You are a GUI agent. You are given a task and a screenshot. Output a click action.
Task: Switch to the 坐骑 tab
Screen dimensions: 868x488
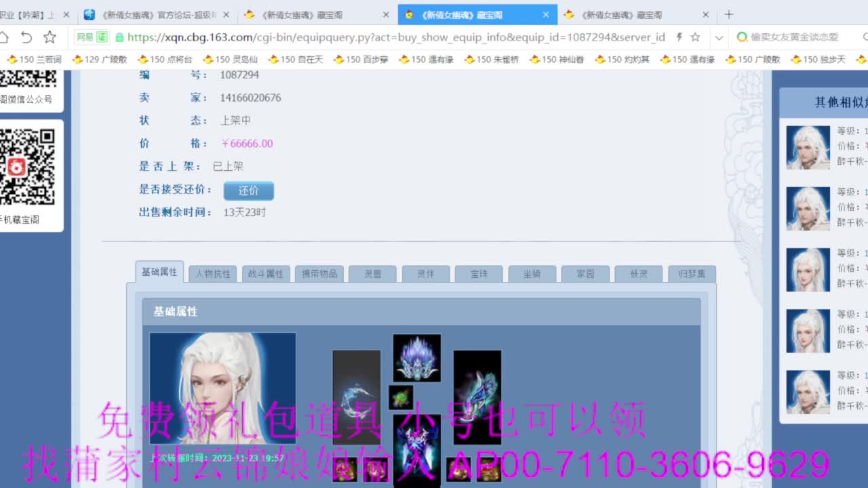[532, 274]
